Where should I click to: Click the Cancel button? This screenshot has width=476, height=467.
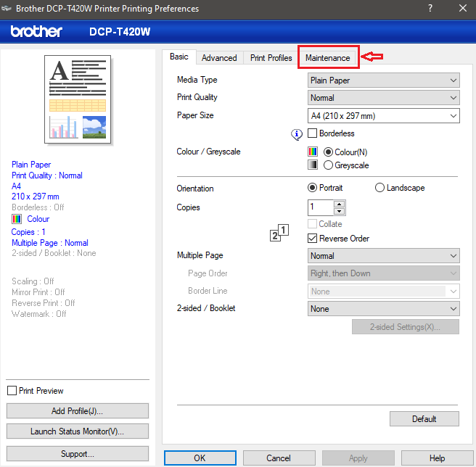279,458
